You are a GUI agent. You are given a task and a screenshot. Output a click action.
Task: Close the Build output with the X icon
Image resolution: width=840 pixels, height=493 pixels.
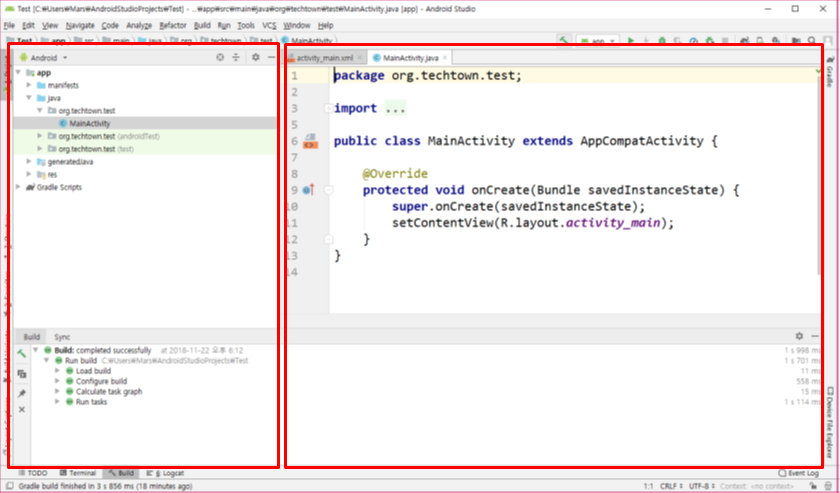pos(21,409)
